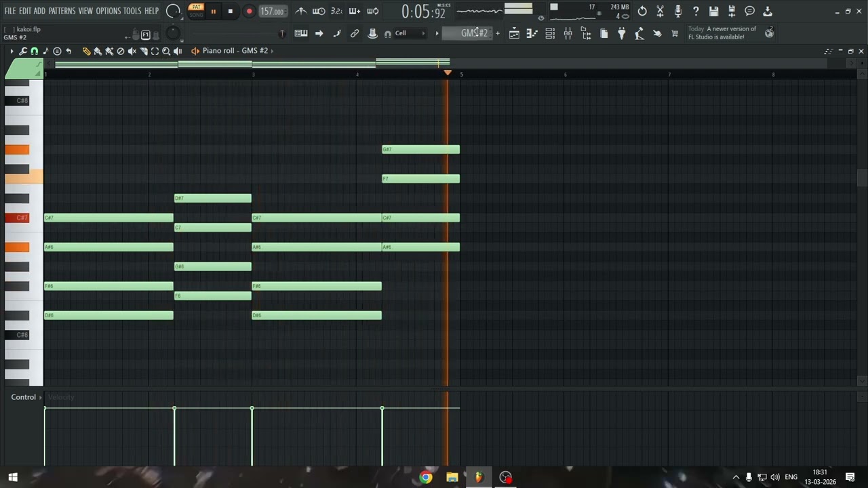Open piano roll Tools wrench menu
The width and height of the screenshot is (868, 488).
[23, 51]
